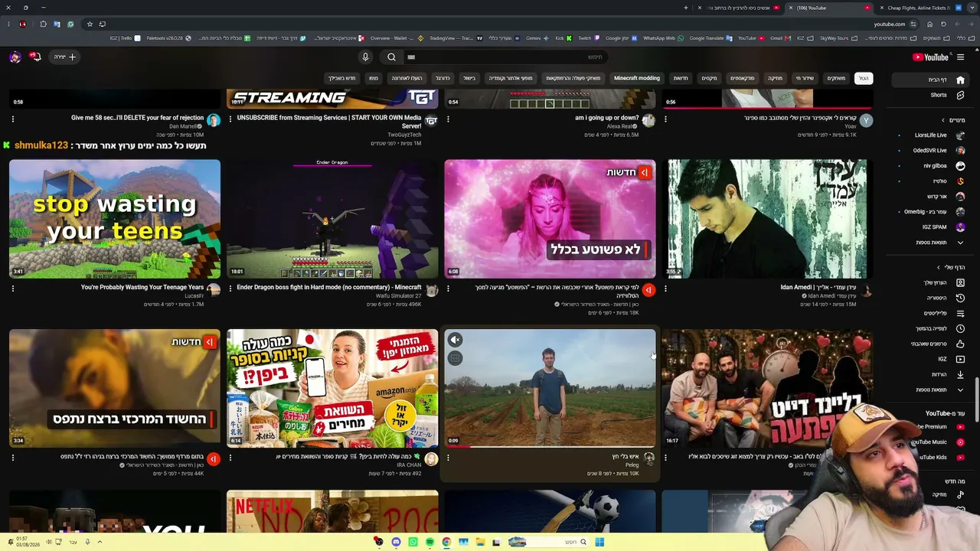Play the 'stop wasting your teens' thumbnail
The image size is (980, 551).
click(x=115, y=219)
